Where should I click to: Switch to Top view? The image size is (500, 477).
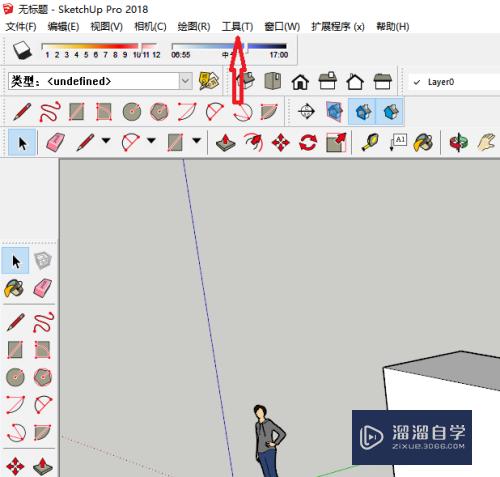coord(273,81)
